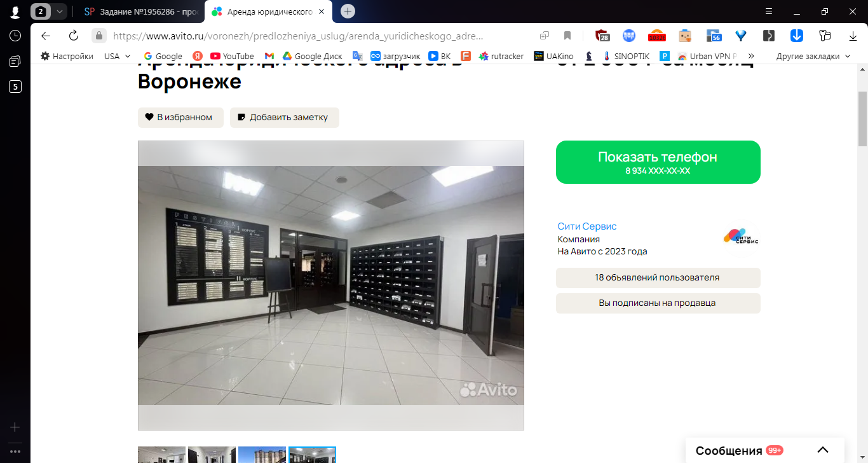The image size is (868, 463).
Task: Open rutracker bookmark
Action: [x=501, y=56]
